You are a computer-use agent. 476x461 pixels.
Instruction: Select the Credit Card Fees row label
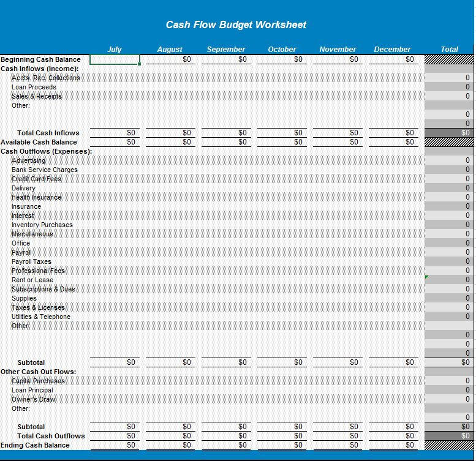[36, 179]
